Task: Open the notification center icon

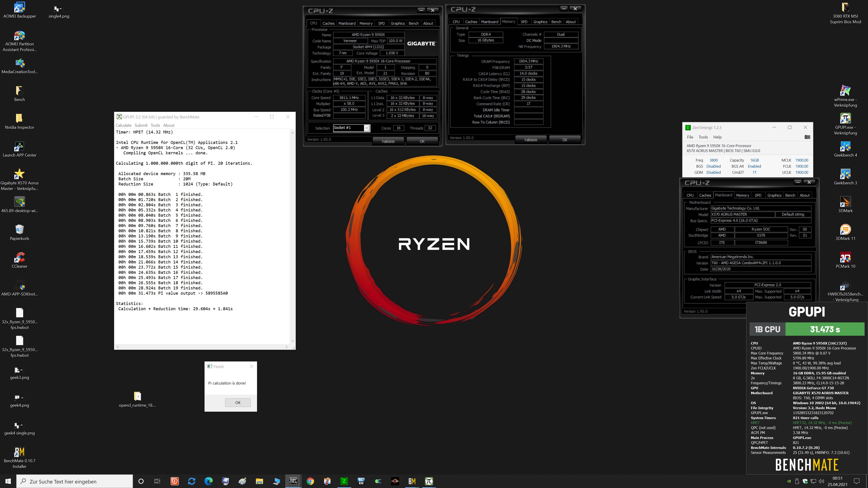Action: [856, 481]
